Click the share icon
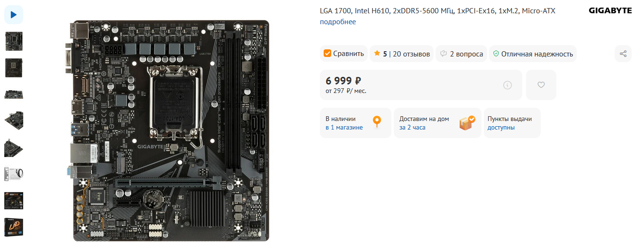The image size is (644, 251). pos(623,54)
